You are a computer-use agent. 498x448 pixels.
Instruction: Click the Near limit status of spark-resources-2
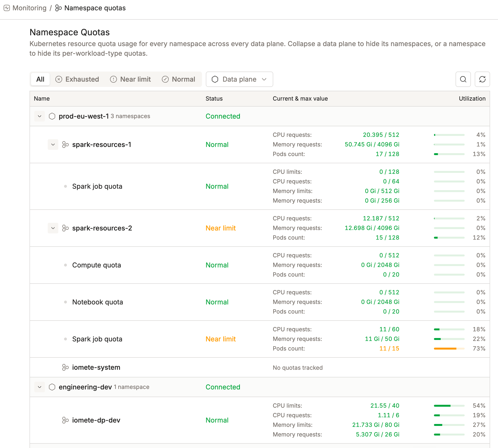coord(221,228)
